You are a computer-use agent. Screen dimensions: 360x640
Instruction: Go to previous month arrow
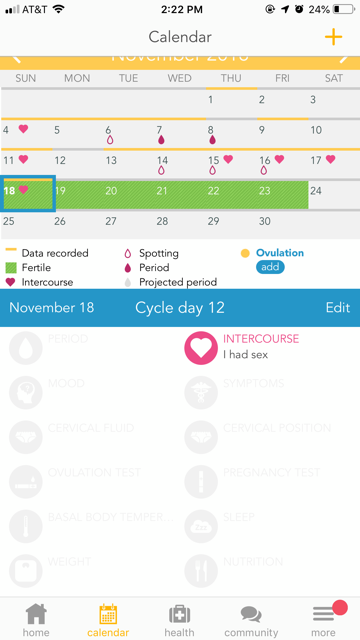[16, 59]
